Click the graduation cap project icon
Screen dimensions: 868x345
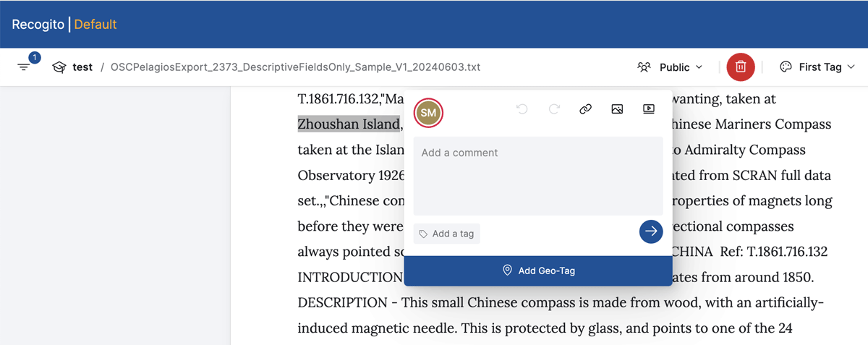coord(59,67)
